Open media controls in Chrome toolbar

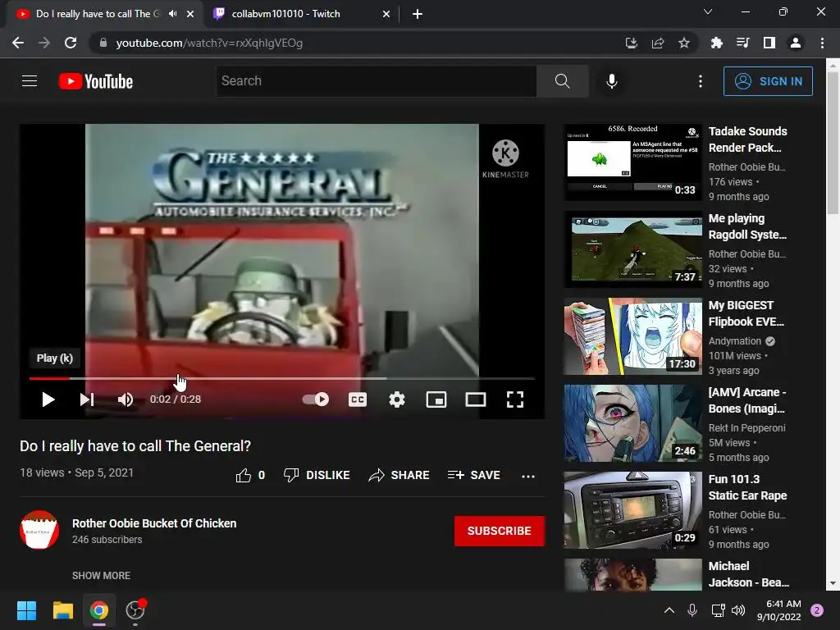click(742, 43)
